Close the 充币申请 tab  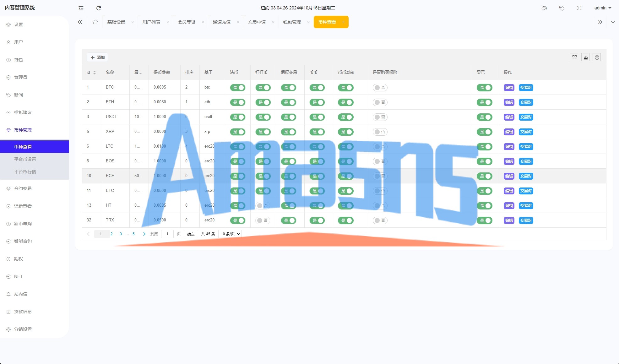click(x=273, y=22)
